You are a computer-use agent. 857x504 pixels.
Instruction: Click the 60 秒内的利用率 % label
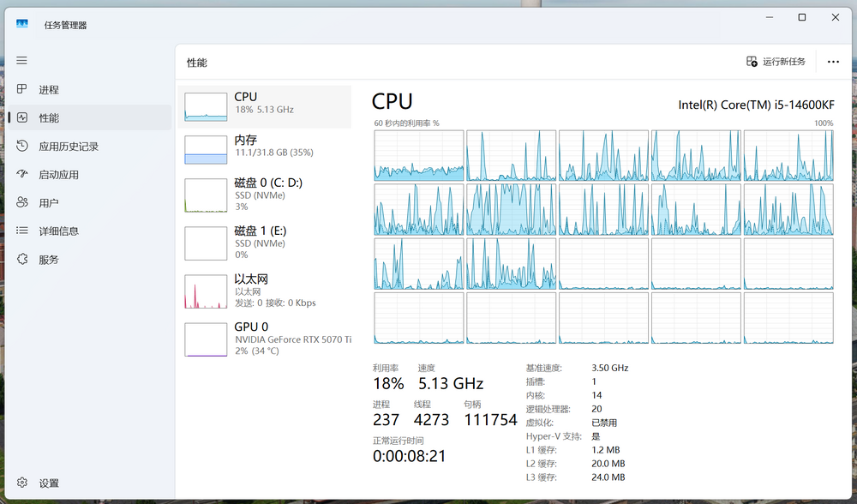(x=406, y=123)
